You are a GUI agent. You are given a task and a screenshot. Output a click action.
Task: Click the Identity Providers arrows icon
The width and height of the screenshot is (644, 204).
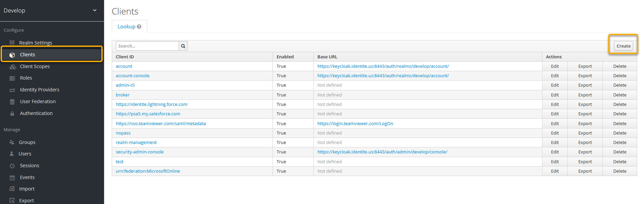click(12, 90)
